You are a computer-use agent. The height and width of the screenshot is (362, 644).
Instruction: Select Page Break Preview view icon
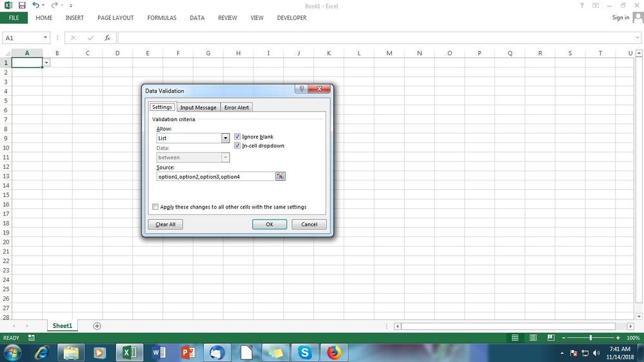[551, 338]
